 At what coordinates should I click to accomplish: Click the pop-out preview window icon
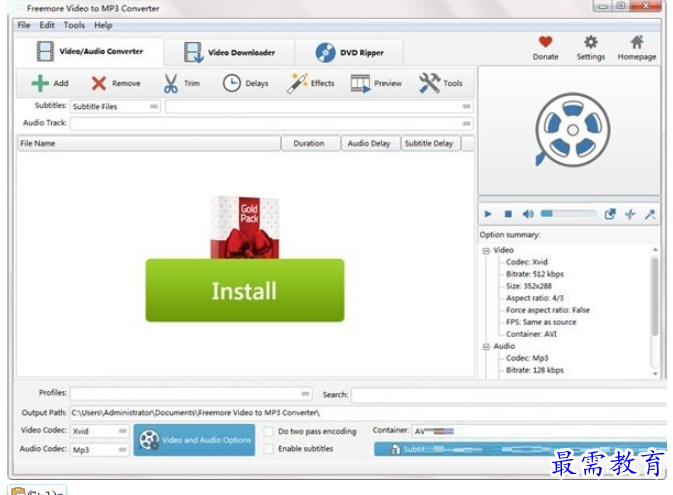[610, 214]
